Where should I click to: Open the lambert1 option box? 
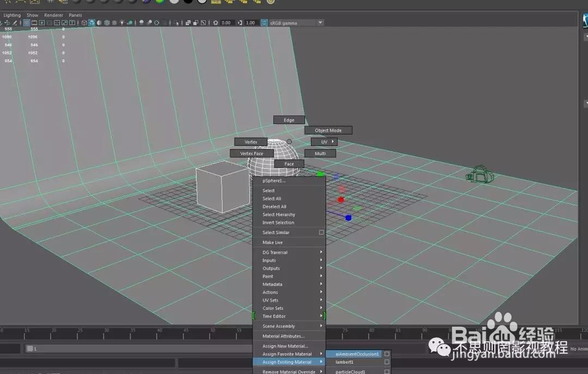387,362
